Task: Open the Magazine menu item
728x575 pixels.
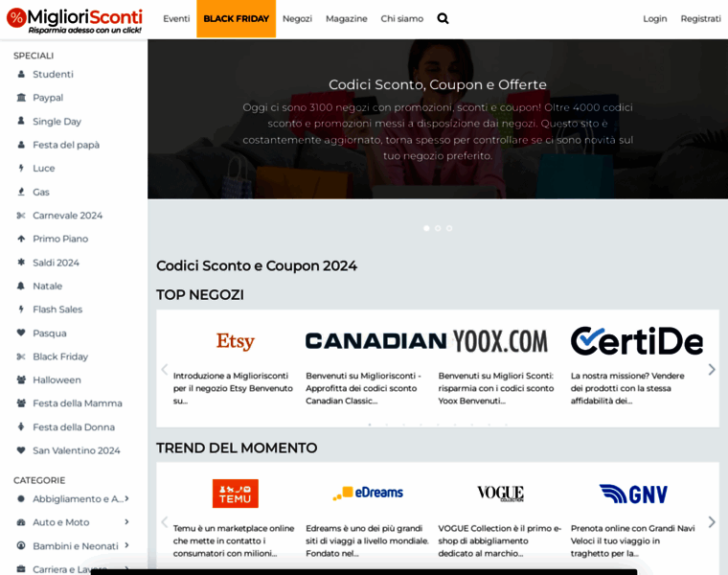Action: tap(347, 18)
